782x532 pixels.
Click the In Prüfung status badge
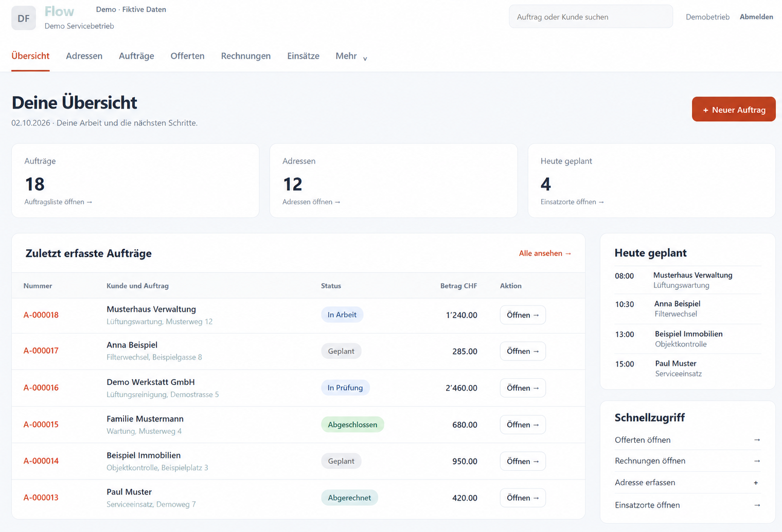point(345,388)
